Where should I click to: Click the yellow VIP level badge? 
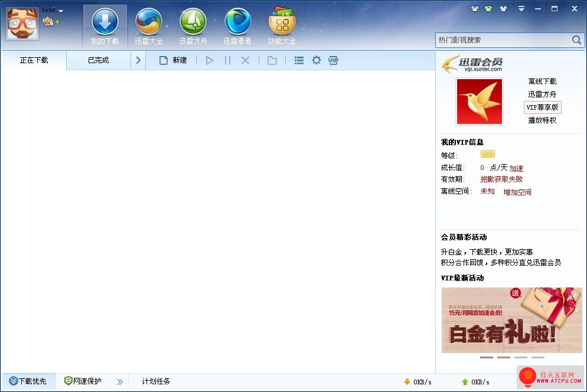[x=488, y=154]
